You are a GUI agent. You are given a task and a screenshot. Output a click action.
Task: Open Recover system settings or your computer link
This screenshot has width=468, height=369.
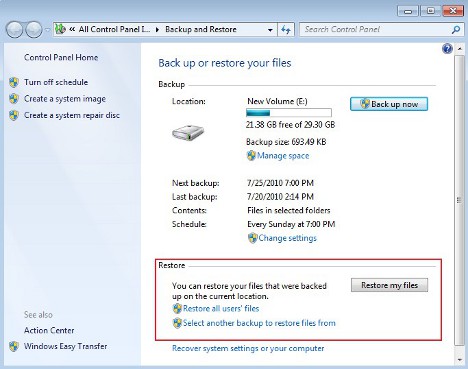(x=248, y=349)
